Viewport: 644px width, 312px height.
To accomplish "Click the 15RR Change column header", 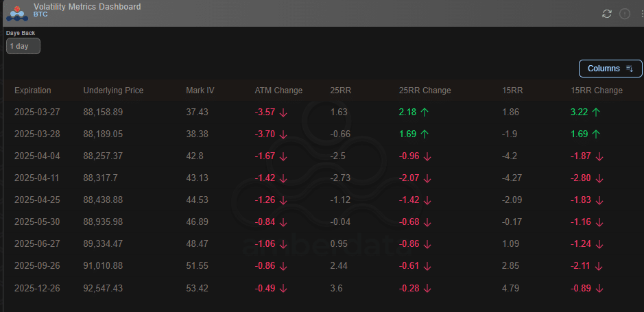I will pyautogui.click(x=597, y=91).
